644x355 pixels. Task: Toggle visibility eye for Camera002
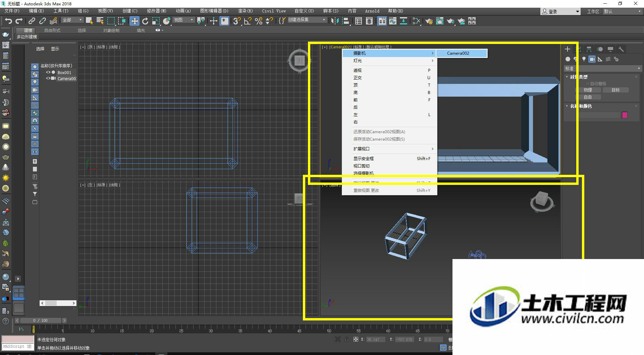48,78
